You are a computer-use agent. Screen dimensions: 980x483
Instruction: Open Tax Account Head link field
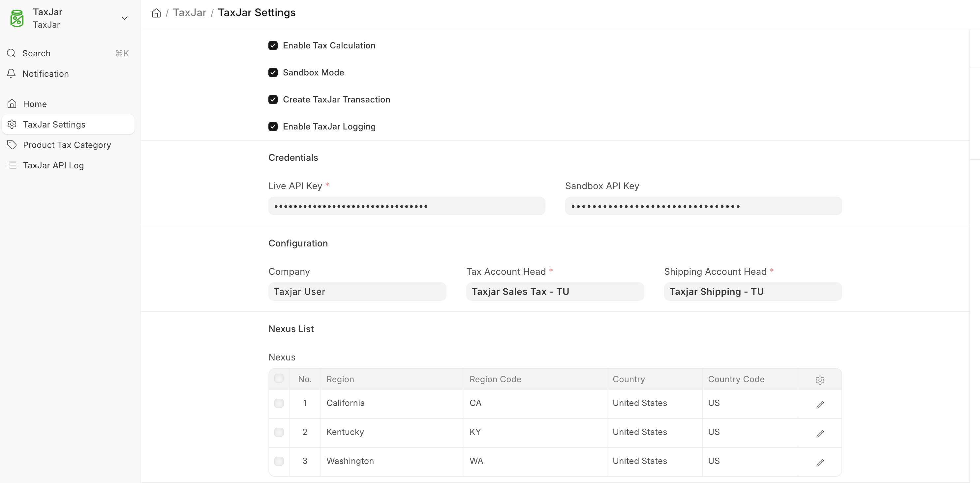click(x=555, y=292)
